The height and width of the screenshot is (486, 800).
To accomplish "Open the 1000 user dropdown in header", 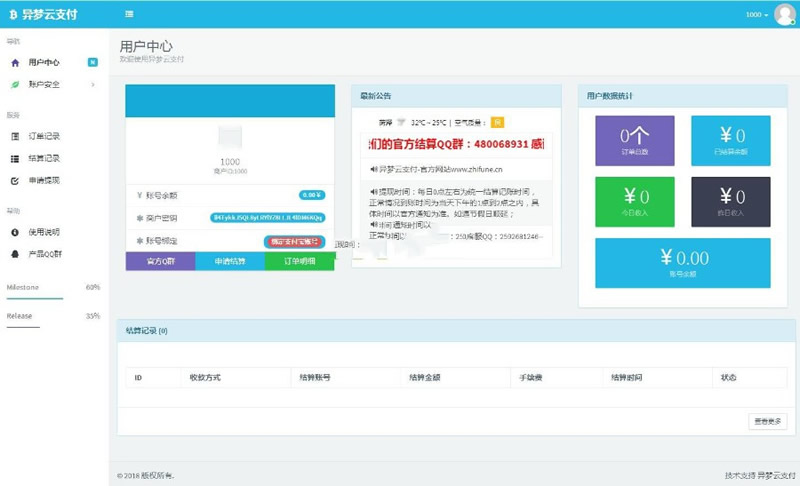I will click(756, 15).
